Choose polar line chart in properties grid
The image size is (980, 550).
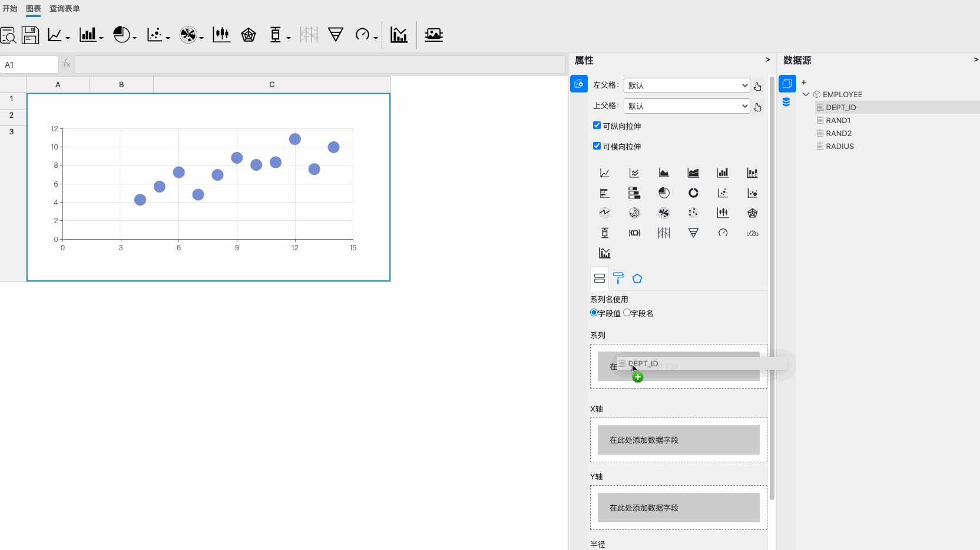pos(605,213)
